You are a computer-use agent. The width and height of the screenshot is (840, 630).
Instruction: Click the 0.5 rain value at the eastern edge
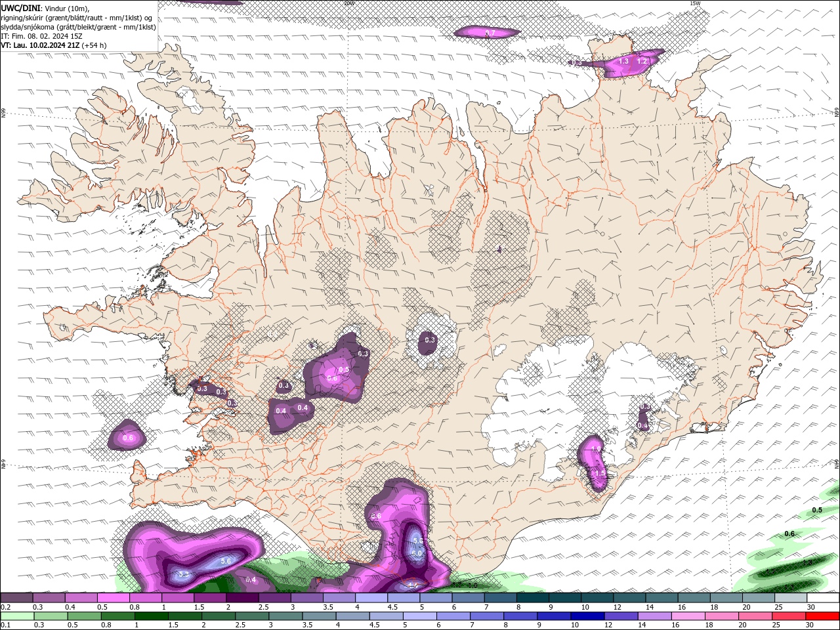click(817, 510)
